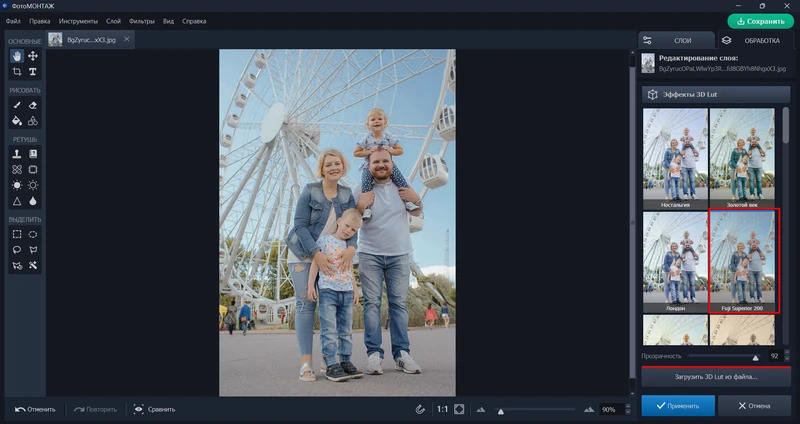The width and height of the screenshot is (800, 424).
Task: Select the rounded-square retouch tool
Action: pyautogui.click(x=33, y=169)
